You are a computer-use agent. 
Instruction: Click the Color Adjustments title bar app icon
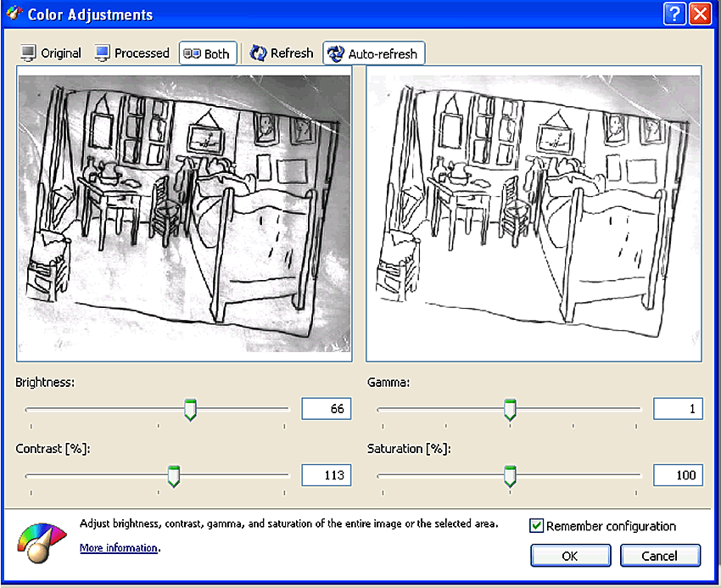14,13
